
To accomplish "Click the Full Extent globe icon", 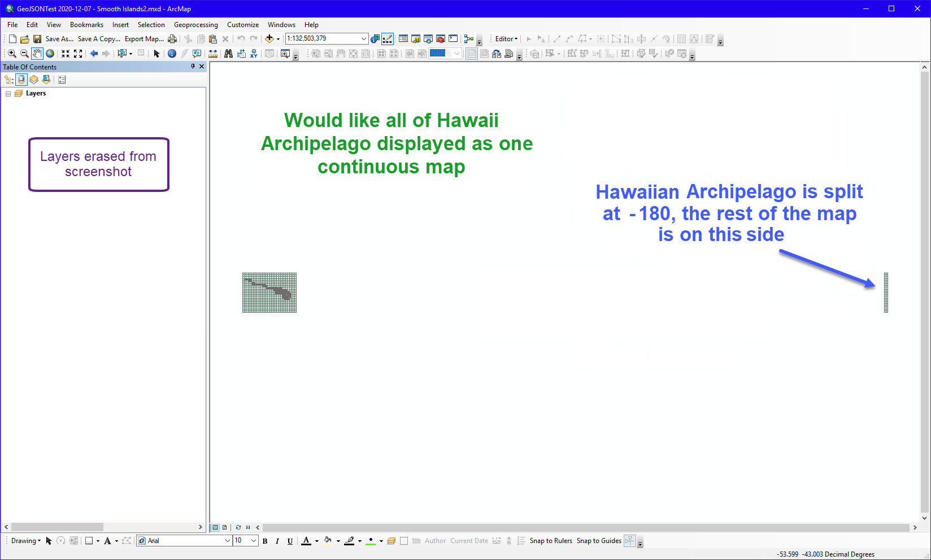I will pos(51,53).
